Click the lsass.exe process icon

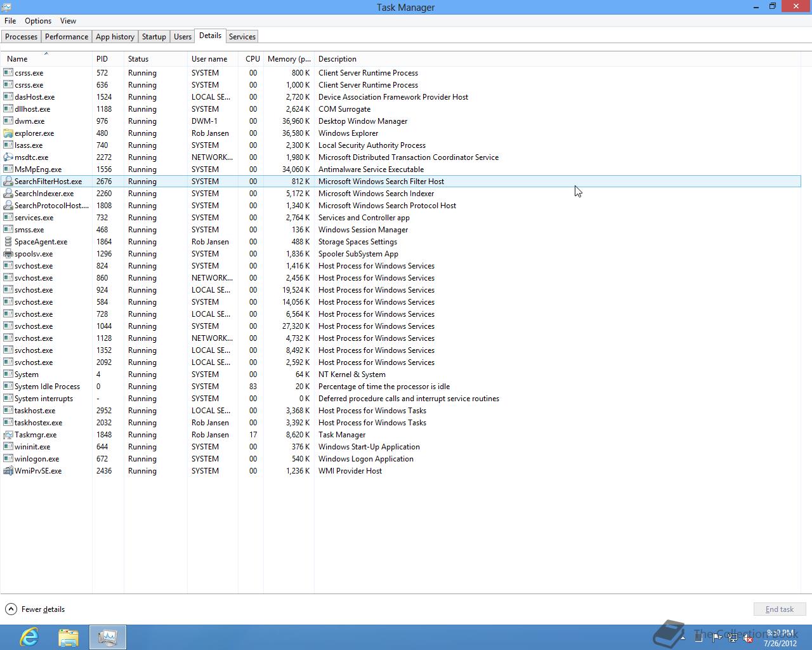(8, 145)
